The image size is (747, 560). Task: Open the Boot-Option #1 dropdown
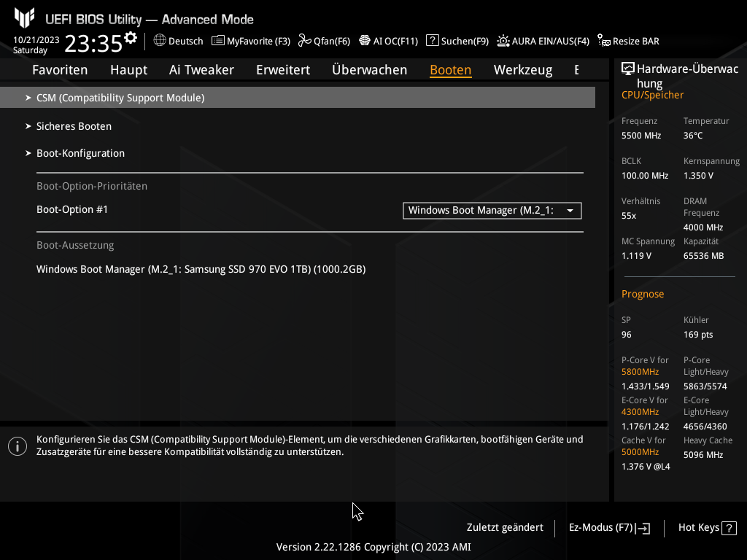pos(492,211)
